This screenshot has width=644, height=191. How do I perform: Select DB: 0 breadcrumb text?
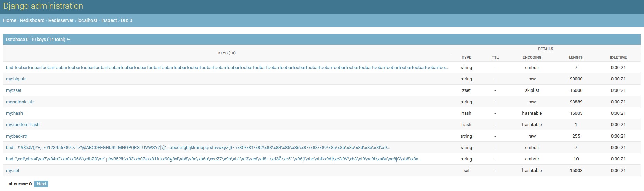(x=126, y=20)
